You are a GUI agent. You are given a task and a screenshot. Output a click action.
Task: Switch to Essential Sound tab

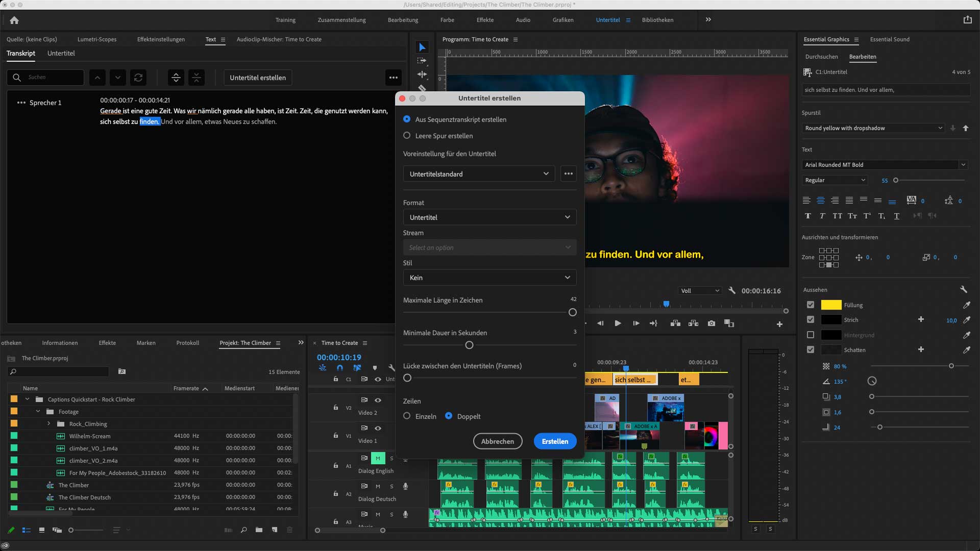pyautogui.click(x=889, y=39)
